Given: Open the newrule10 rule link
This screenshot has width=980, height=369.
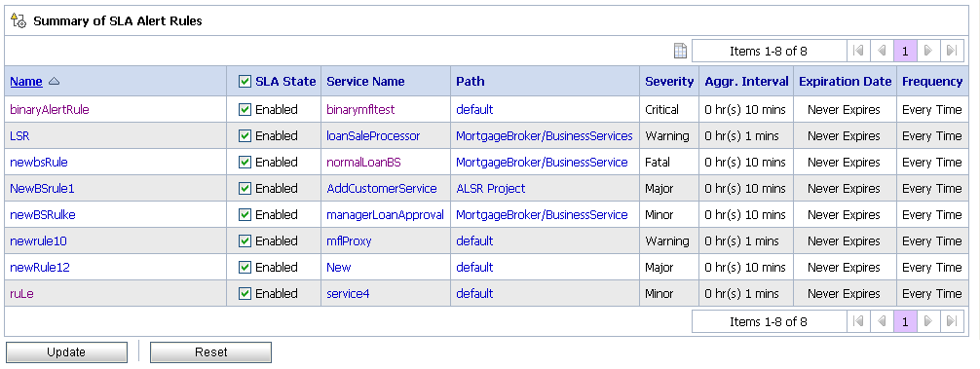Looking at the screenshot, I should coord(38,240).
